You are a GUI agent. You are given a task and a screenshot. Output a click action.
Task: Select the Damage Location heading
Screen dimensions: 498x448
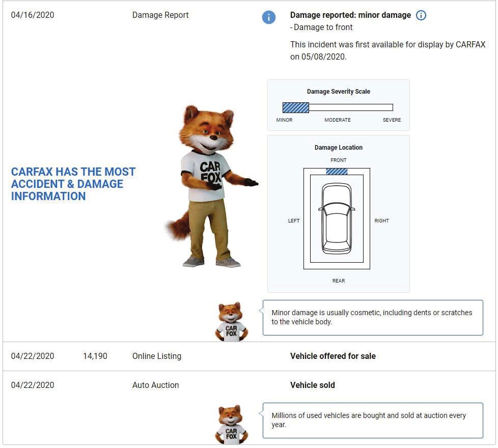(x=339, y=147)
